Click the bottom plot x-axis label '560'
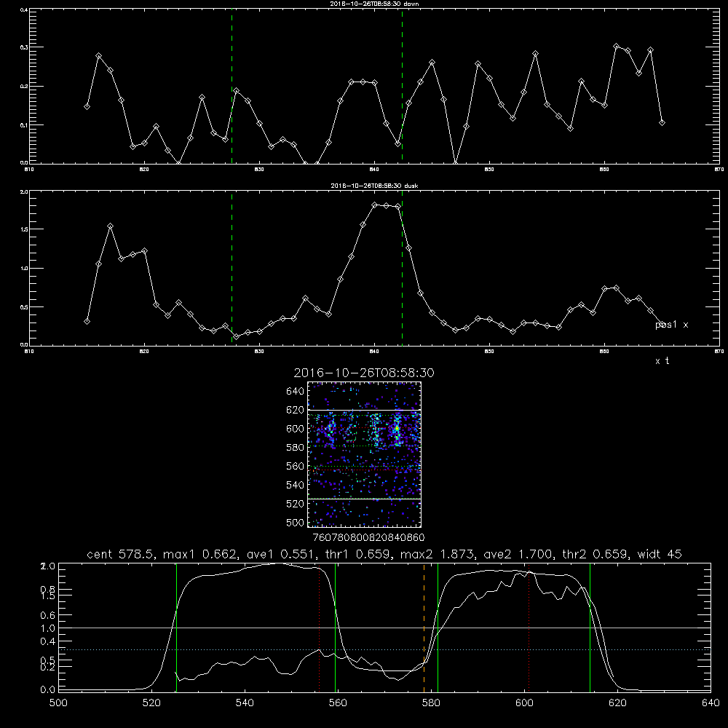This screenshot has height=728, width=728. tap(338, 703)
